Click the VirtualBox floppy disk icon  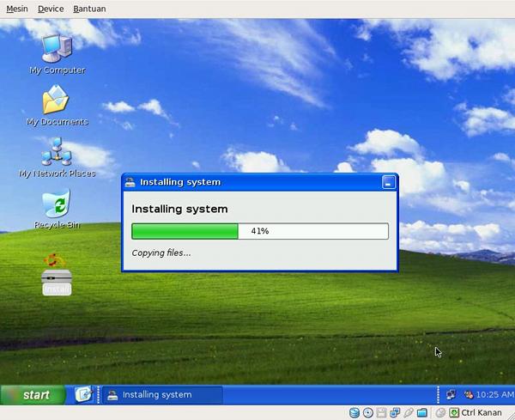[381, 413]
